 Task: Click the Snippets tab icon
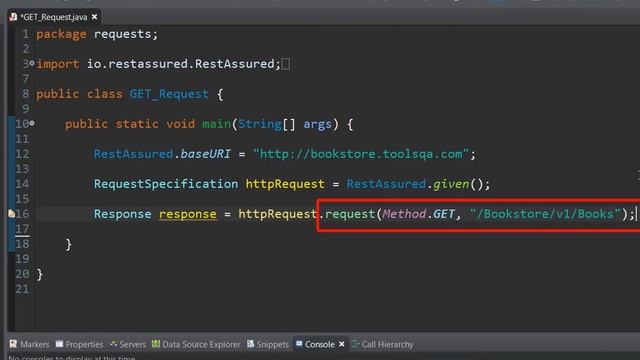click(x=251, y=344)
